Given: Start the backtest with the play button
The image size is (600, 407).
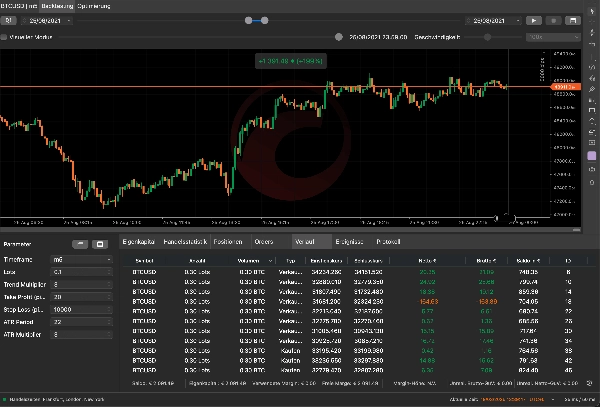Looking at the screenshot, I should pos(534,21).
